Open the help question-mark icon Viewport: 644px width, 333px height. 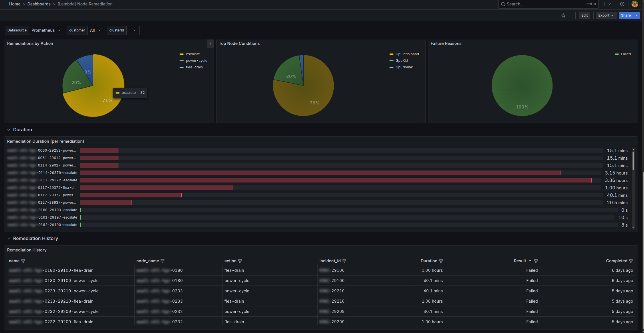[622, 4]
